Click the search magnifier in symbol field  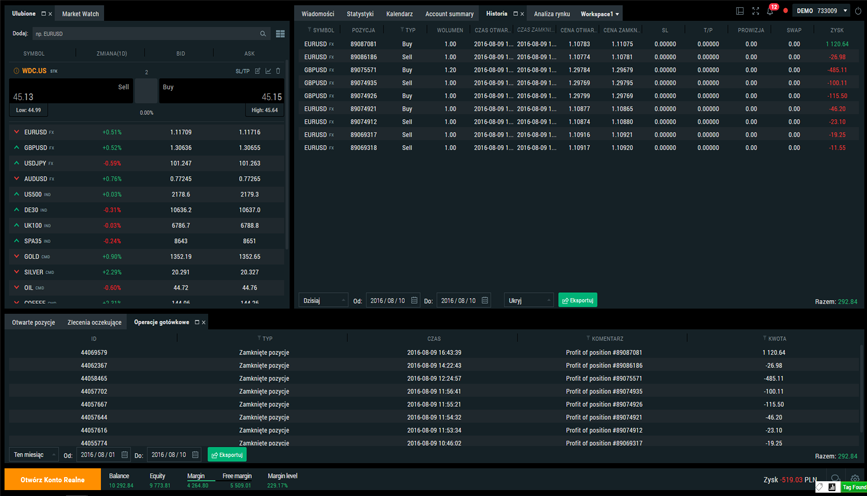[x=263, y=34]
